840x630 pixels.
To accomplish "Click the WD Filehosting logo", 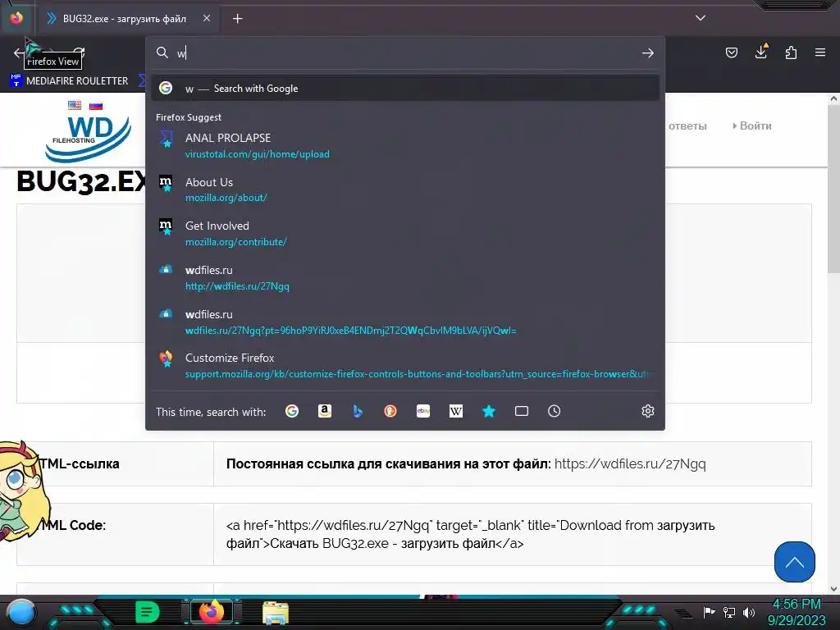I will tap(87, 138).
